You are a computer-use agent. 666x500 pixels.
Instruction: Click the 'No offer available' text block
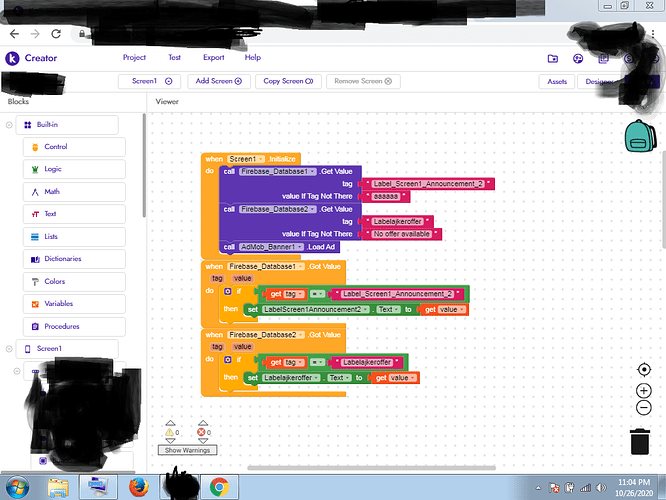(401, 234)
